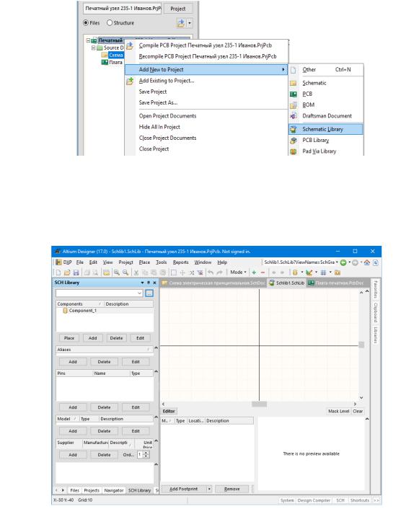Click the Zoom In toolbar icon
The height and width of the screenshot is (532, 393).
[x=116, y=272]
